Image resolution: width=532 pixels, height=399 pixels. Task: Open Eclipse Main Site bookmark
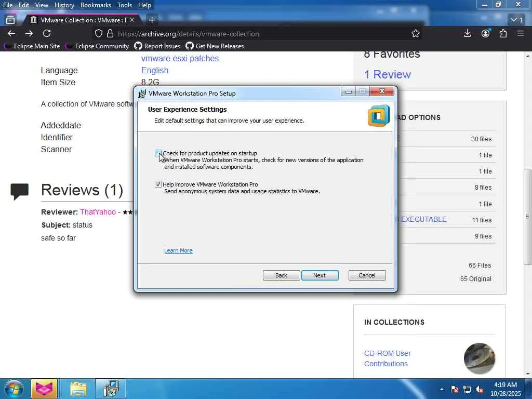[x=33, y=46]
